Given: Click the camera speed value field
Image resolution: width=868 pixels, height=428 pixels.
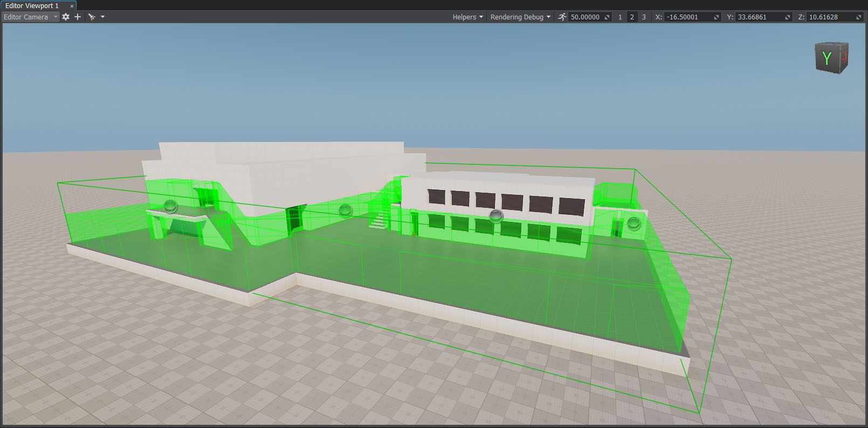Looking at the screenshot, I should pos(585,17).
